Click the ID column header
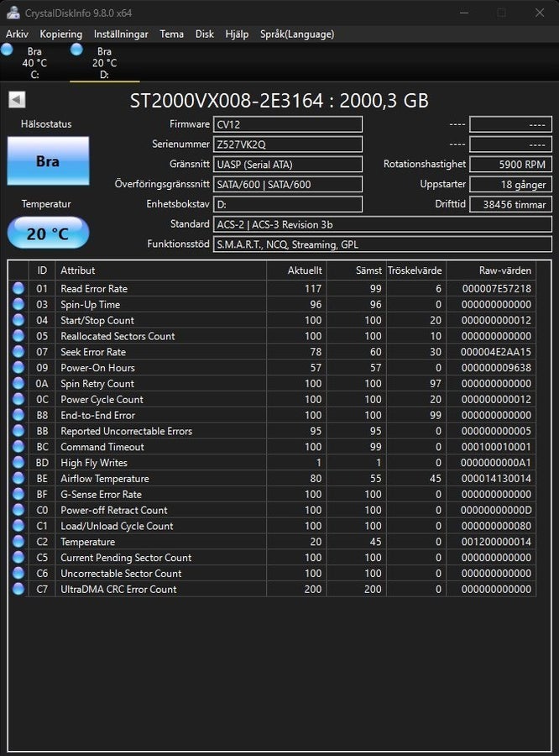The width and height of the screenshot is (559, 756). (42, 270)
